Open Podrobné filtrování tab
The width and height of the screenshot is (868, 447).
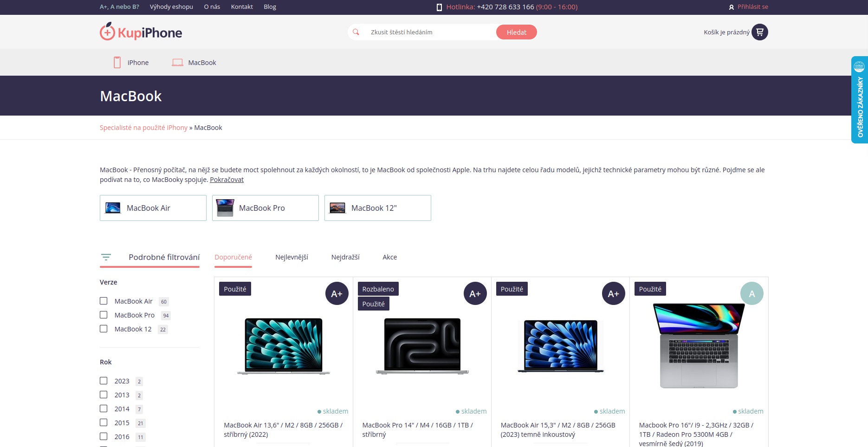point(149,257)
